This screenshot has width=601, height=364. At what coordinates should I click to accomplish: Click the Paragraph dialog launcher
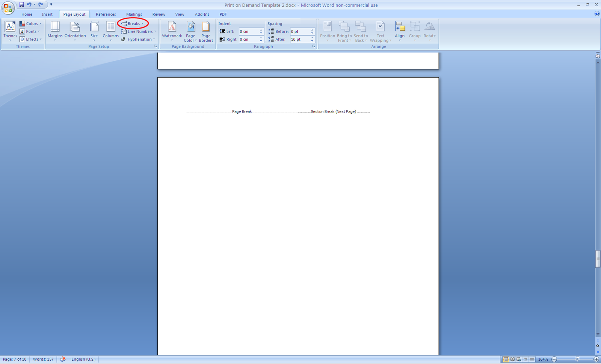[313, 47]
